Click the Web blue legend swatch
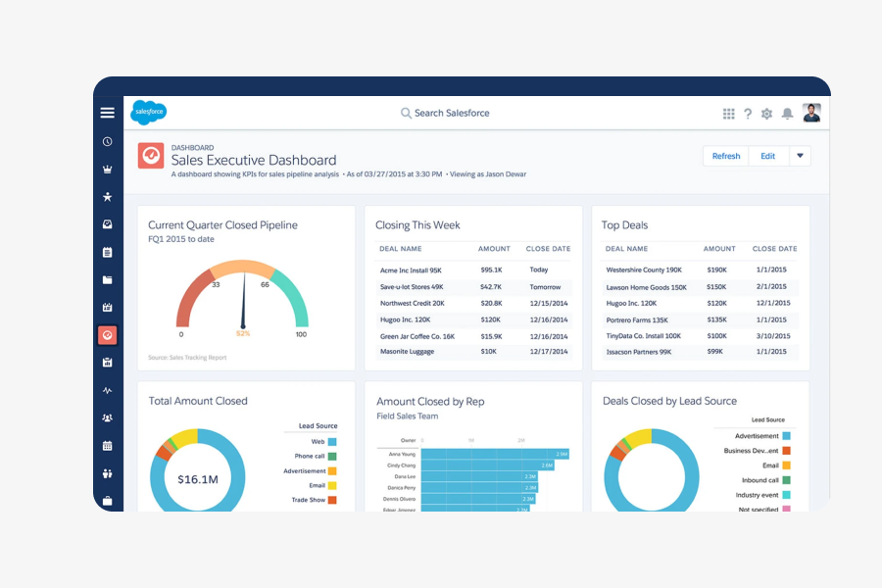 pos(332,442)
